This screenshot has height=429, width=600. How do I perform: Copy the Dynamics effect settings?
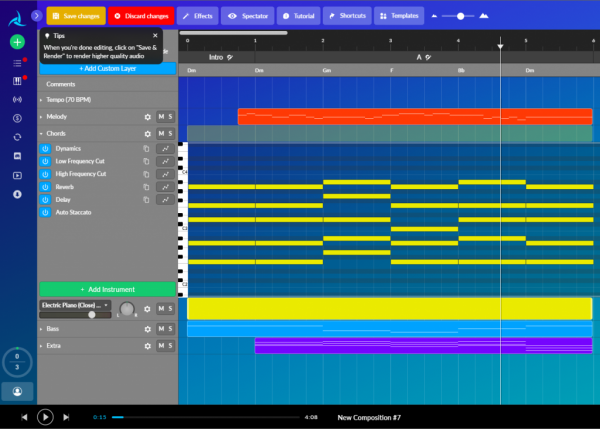pyautogui.click(x=146, y=148)
